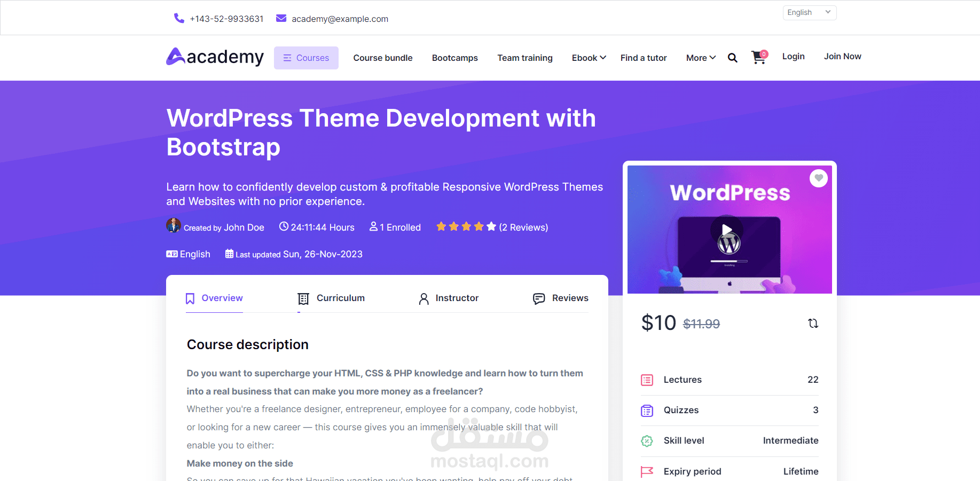The height and width of the screenshot is (481, 980).
Task: Click the 24:11:44 Hours duration text
Action: pos(323,227)
